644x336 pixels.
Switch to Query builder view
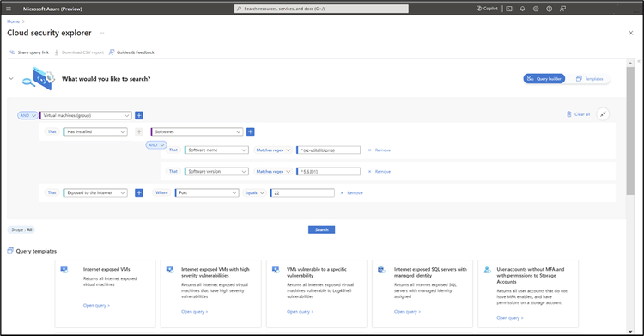point(544,78)
